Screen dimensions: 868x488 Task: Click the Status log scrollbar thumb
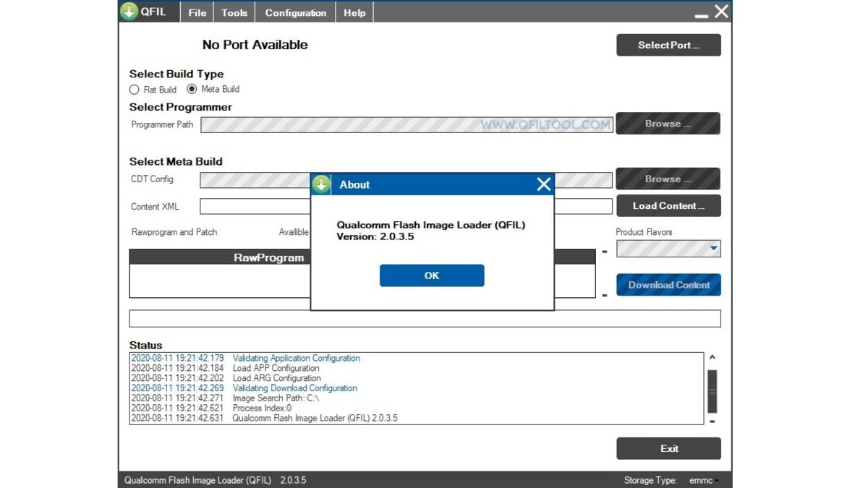click(x=712, y=391)
